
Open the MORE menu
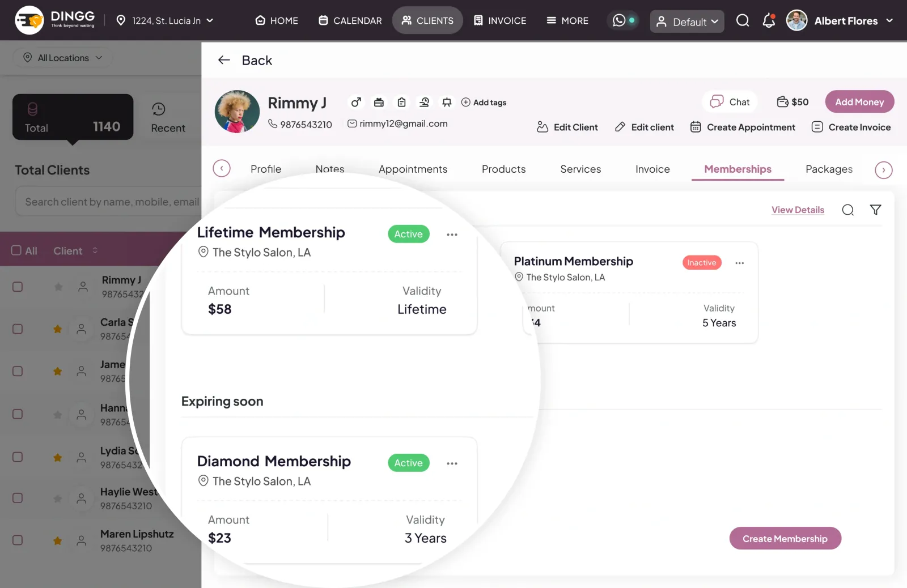click(x=567, y=21)
